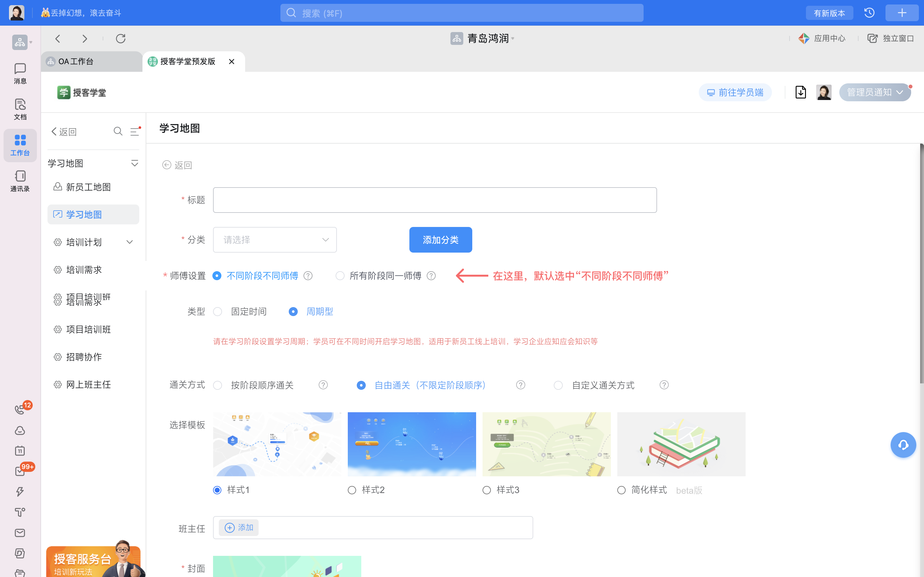Expand 培训计划 submenu chevron

(x=130, y=242)
